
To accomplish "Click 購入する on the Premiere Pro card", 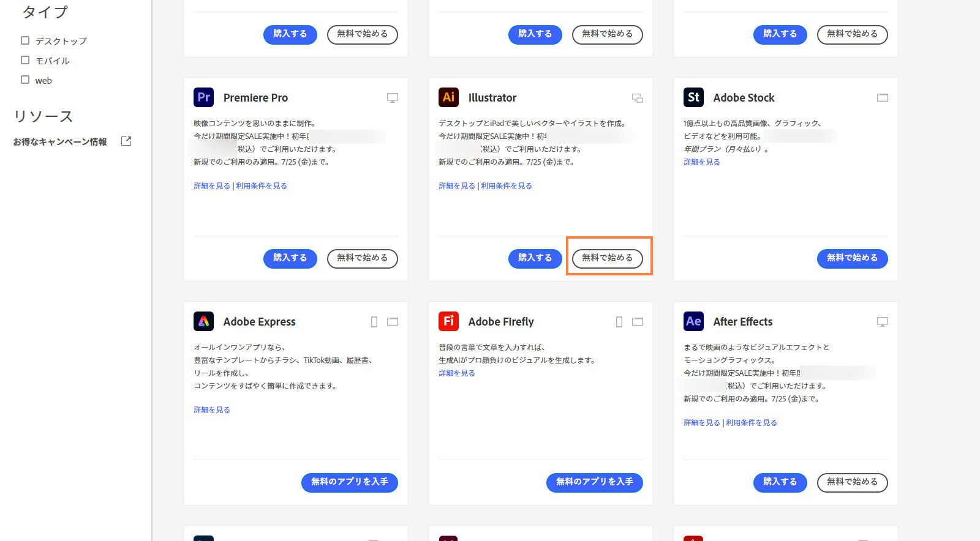I will [290, 258].
